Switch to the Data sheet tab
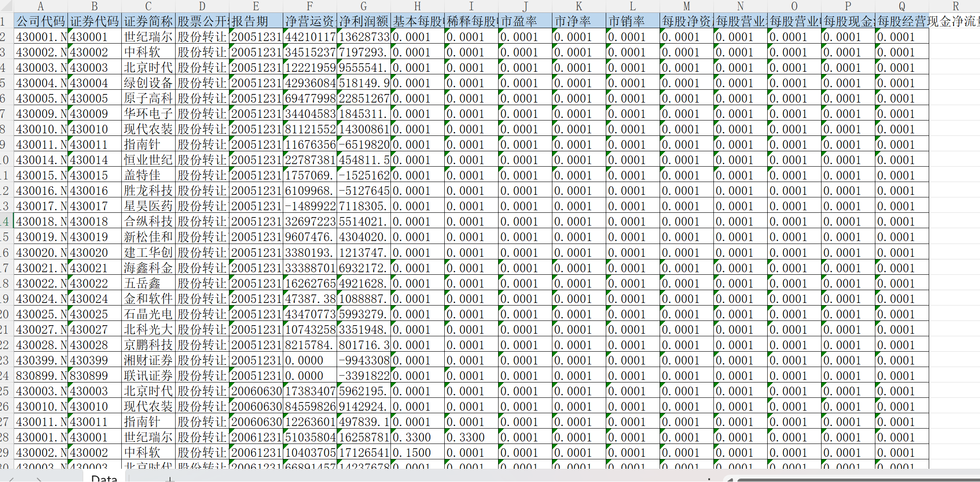The height and width of the screenshot is (482, 980). [104, 479]
